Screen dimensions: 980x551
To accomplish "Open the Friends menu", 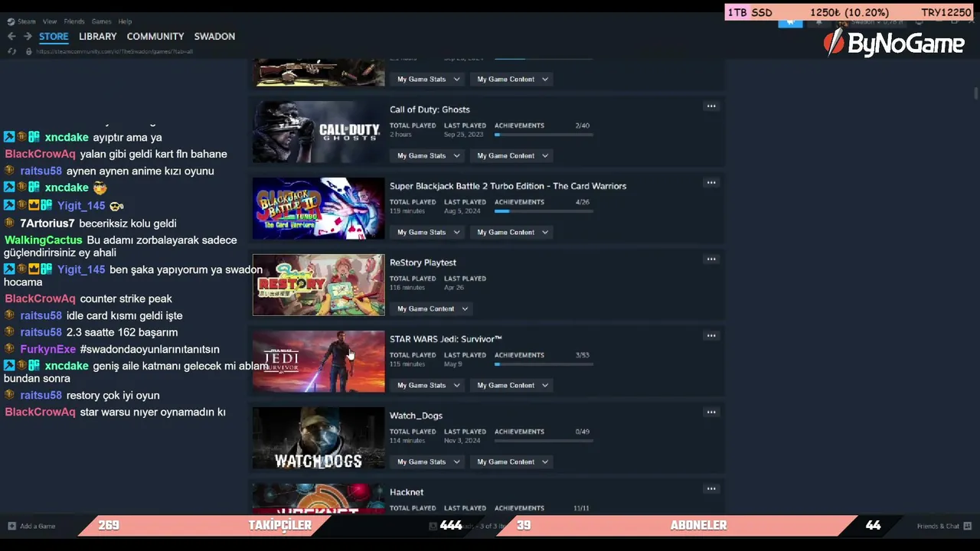I will point(74,21).
